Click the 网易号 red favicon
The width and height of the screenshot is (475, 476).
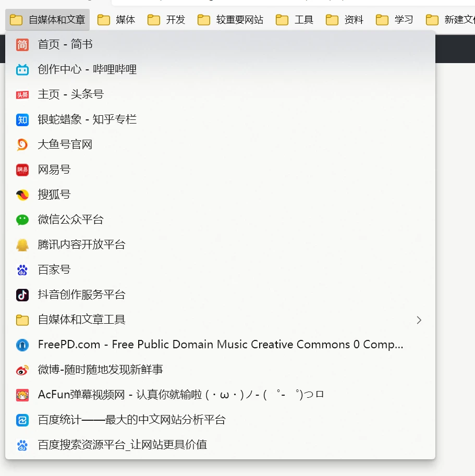coord(22,169)
